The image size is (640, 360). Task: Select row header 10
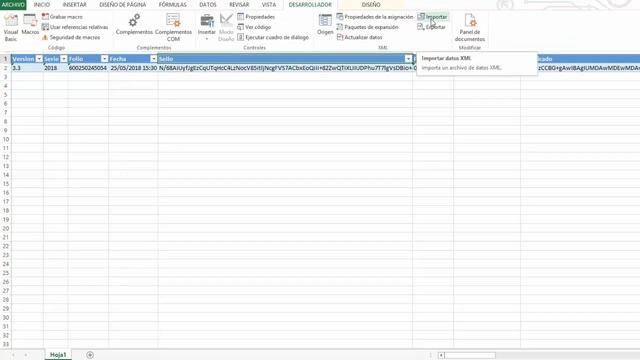pos(6,139)
